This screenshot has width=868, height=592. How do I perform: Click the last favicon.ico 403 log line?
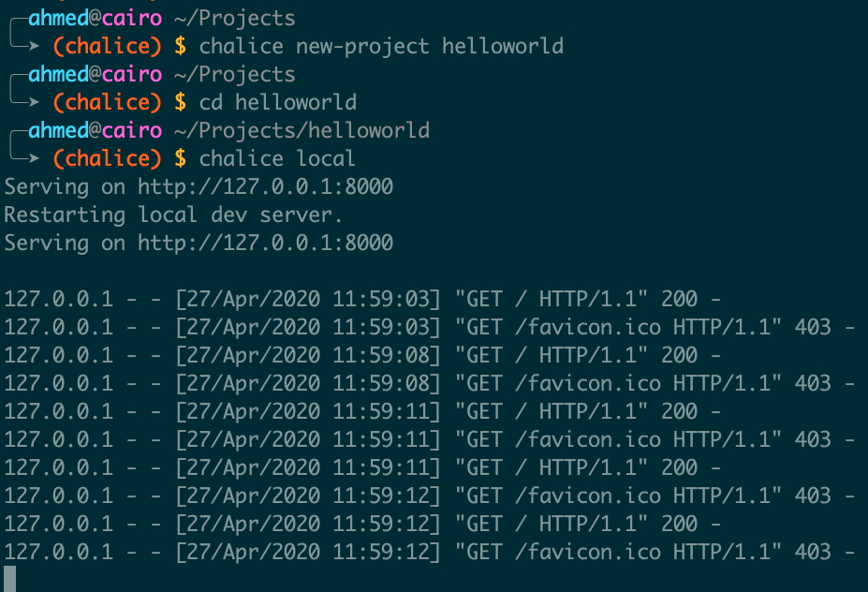point(429,552)
